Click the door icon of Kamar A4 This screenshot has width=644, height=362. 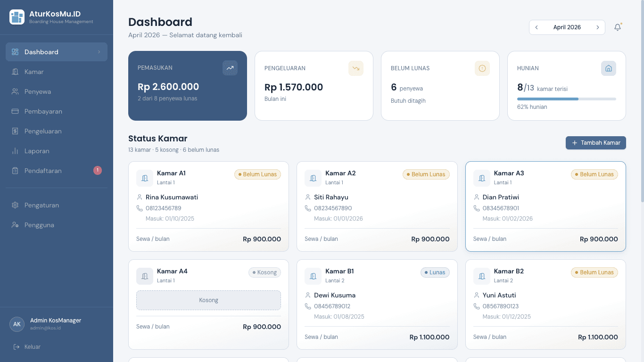(x=145, y=276)
